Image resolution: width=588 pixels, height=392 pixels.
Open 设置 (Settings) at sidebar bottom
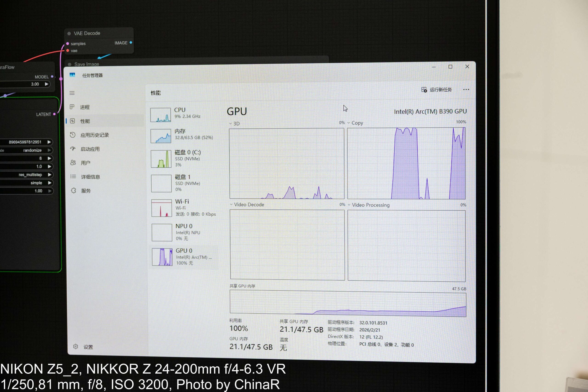pyautogui.click(x=83, y=347)
